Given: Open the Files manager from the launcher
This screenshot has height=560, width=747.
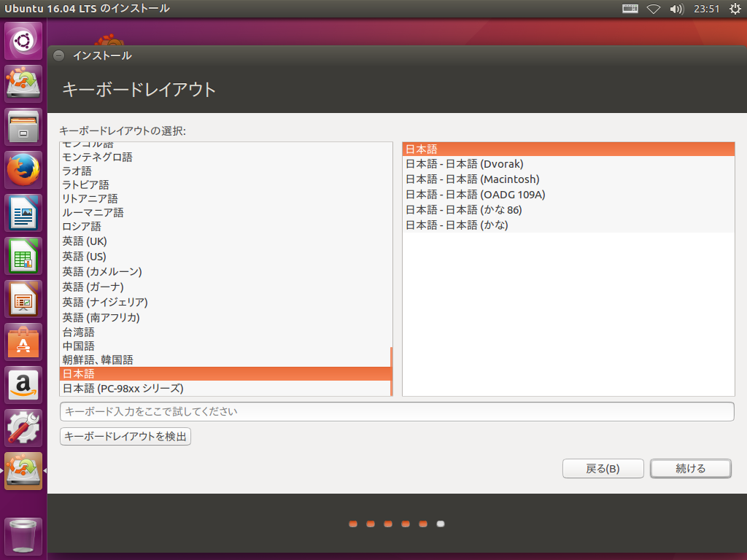Looking at the screenshot, I should [23, 127].
